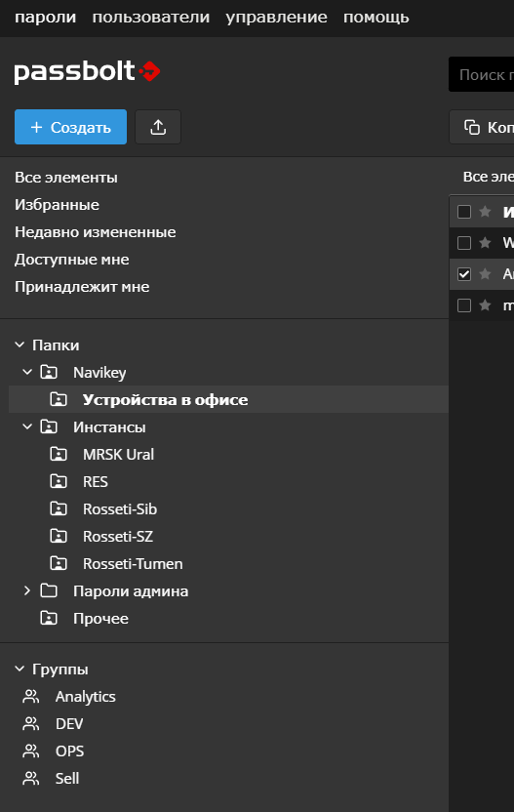
Task: Show Доступные мне filter
Action: pyautogui.click(x=72, y=260)
